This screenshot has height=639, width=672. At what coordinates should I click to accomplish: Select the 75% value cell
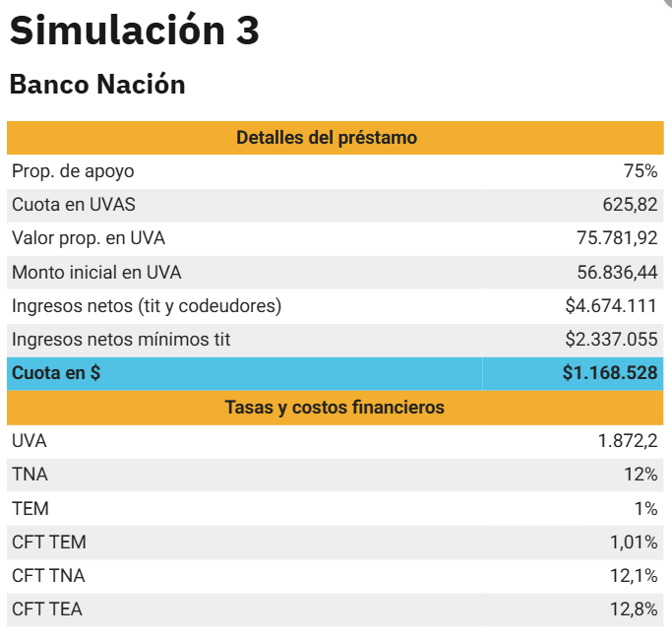tap(640, 171)
